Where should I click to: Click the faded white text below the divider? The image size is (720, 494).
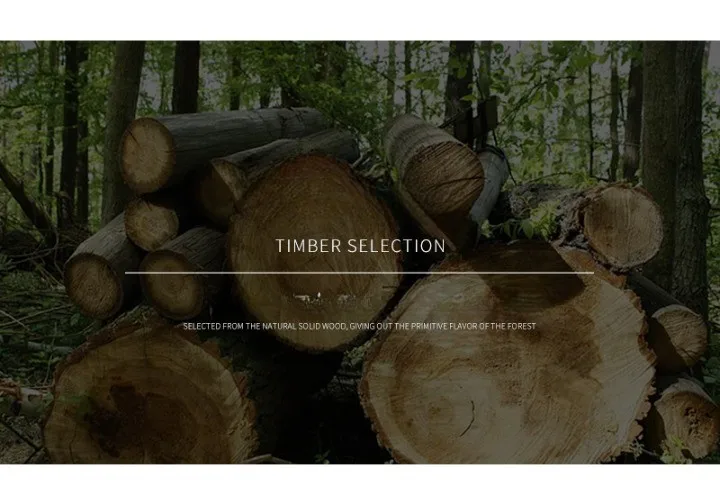click(332, 300)
